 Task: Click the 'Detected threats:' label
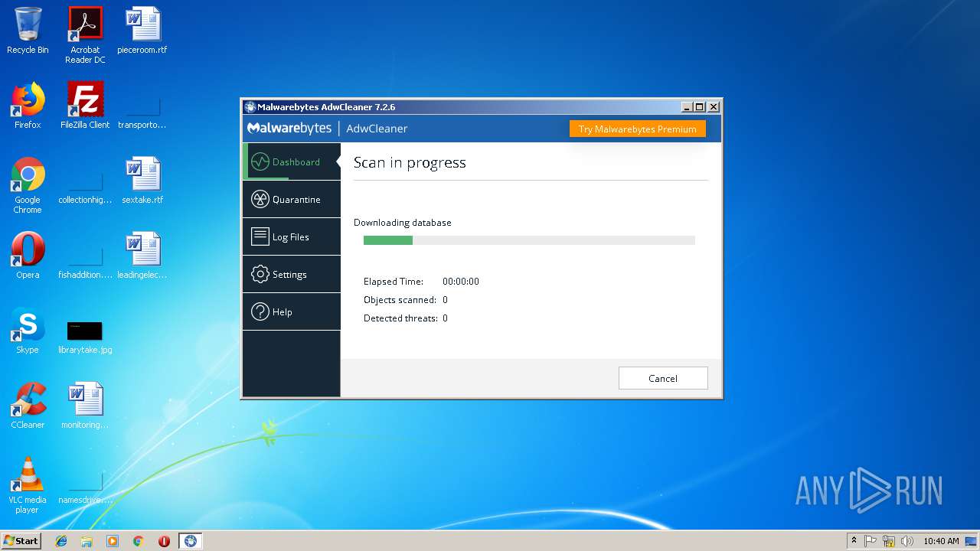point(400,318)
